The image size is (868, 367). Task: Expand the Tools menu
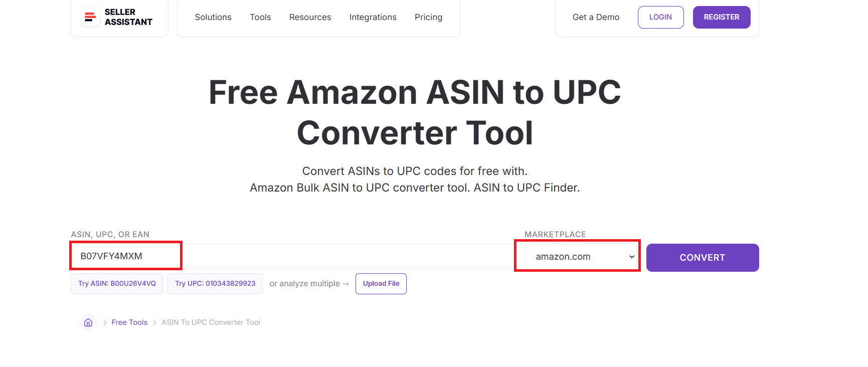260,17
